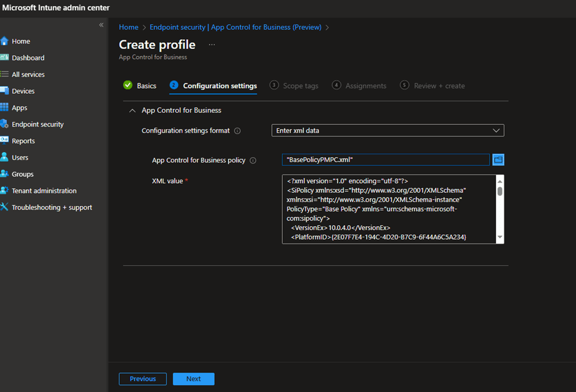Click the All services list icon
The image size is (576, 392).
tap(4, 74)
